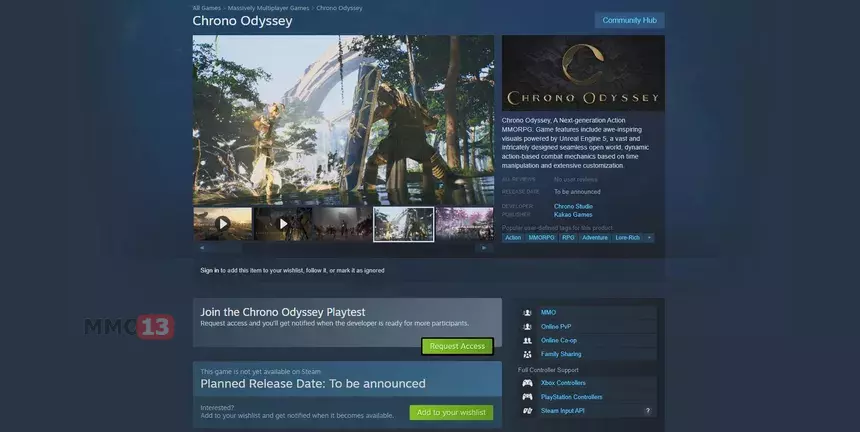Open the Kakao Games publisher link
Screen dimensions: 860x432
coord(573,215)
